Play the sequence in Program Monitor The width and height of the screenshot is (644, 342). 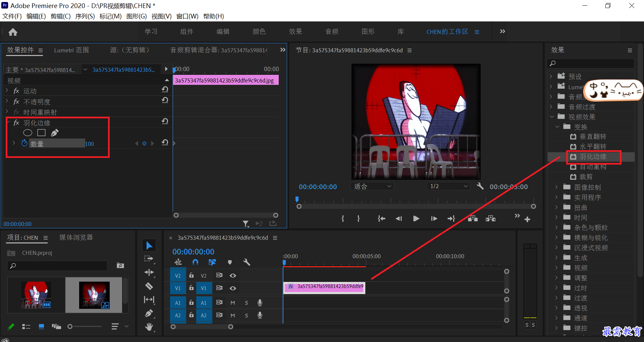click(416, 219)
